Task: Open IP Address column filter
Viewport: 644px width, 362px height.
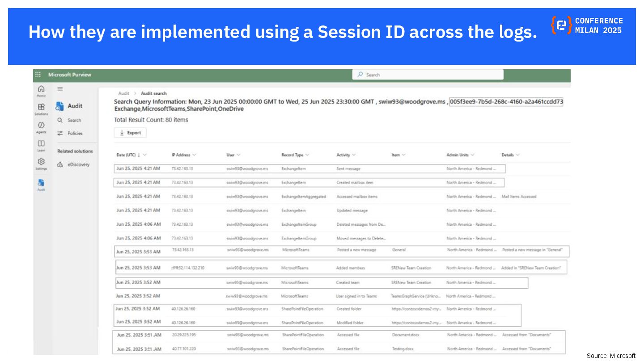Action: [x=184, y=155]
